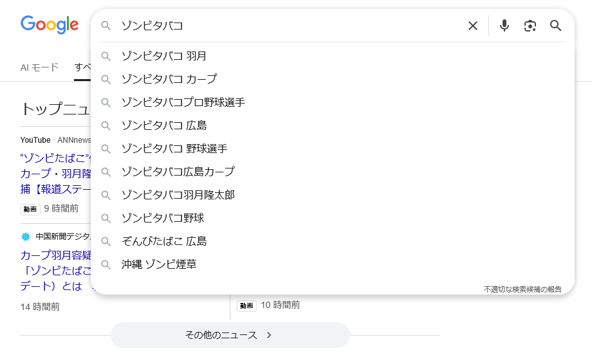Click the Google logo

50,25
